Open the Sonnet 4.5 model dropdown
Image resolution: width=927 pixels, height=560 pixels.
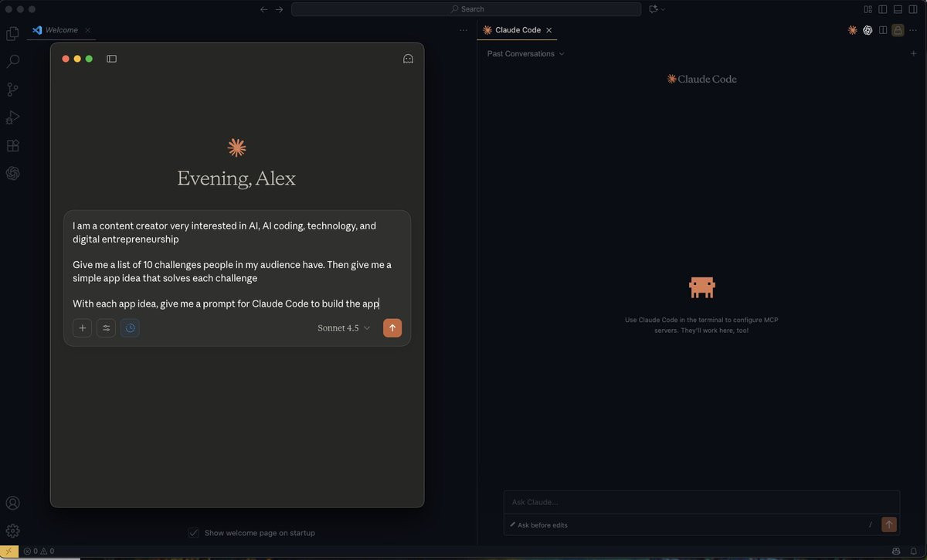pos(344,328)
